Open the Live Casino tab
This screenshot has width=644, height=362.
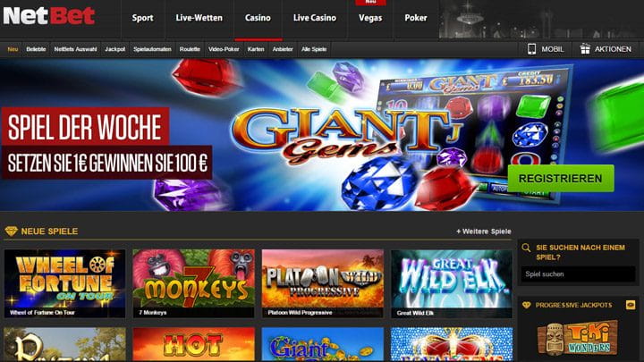(315, 18)
